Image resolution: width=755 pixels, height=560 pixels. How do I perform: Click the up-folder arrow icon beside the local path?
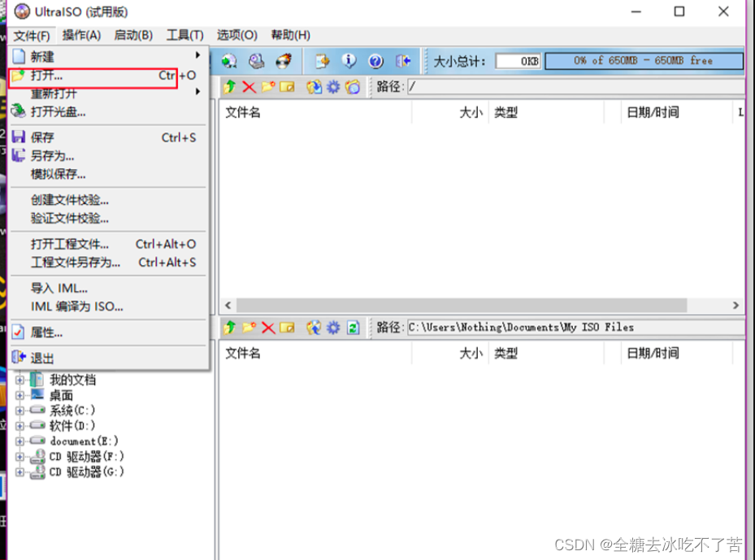[x=230, y=328]
